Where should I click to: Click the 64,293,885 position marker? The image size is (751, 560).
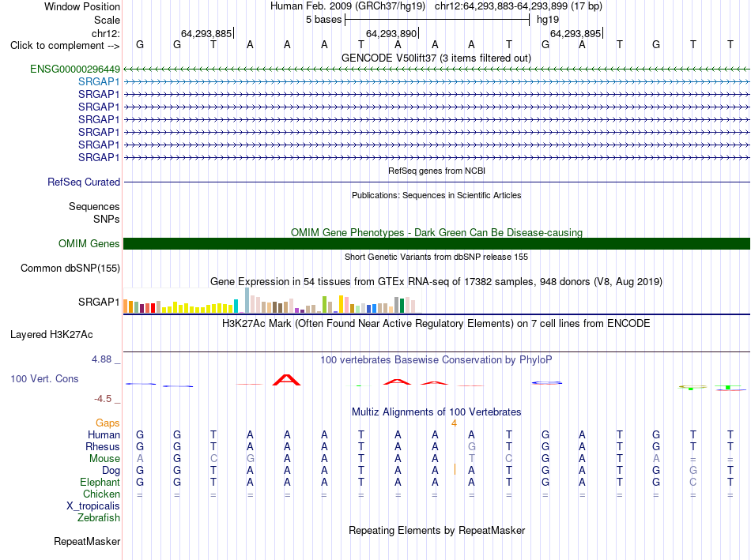pyautogui.click(x=206, y=33)
